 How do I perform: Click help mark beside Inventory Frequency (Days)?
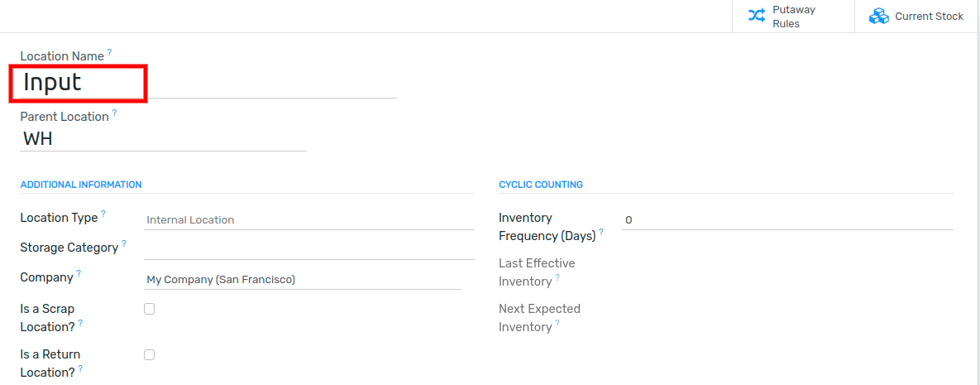point(601,233)
